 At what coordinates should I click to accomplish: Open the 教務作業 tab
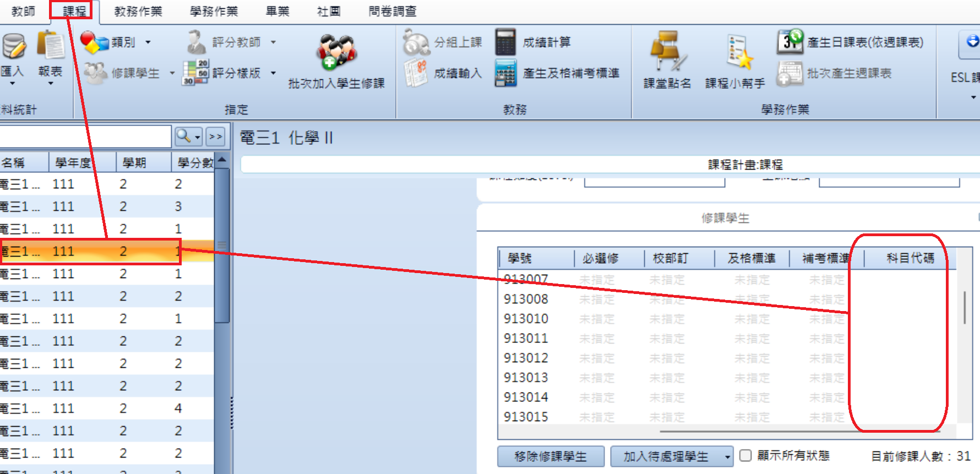138,11
